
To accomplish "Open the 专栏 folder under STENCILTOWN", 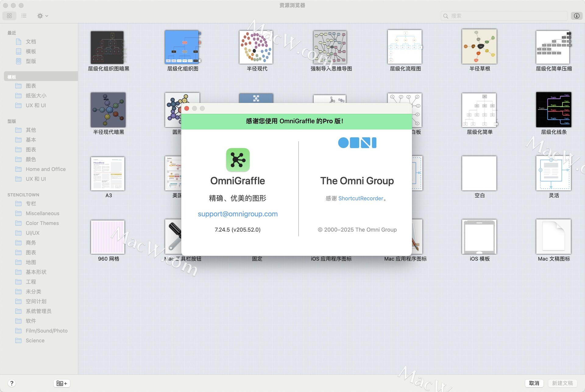I will coord(31,203).
